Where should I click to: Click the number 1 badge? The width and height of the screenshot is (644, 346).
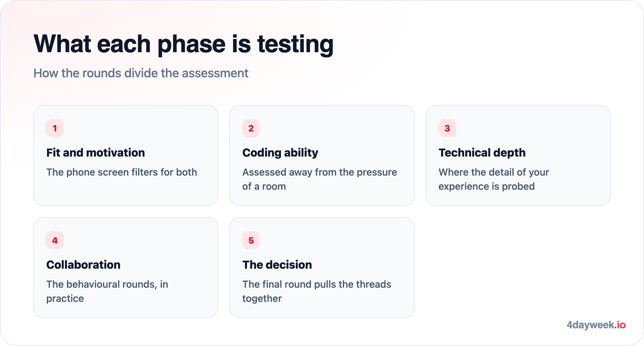(x=55, y=128)
